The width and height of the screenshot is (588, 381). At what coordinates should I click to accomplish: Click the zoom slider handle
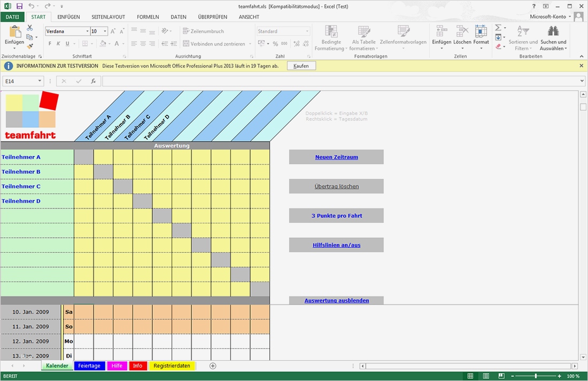(536, 376)
